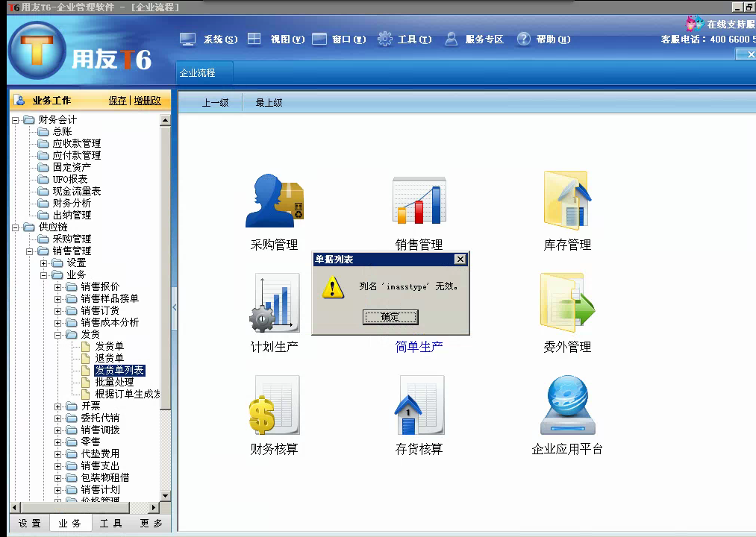Viewport: 756px width, 537px height.
Task: Click the 总账 folder icon
Action: coord(43,131)
